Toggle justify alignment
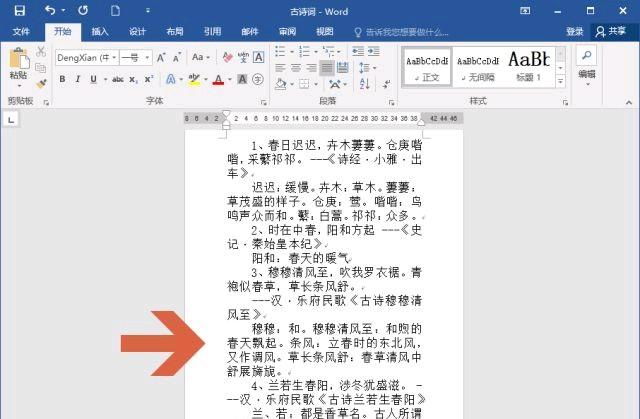This screenshot has height=419, width=640. coord(327,67)
